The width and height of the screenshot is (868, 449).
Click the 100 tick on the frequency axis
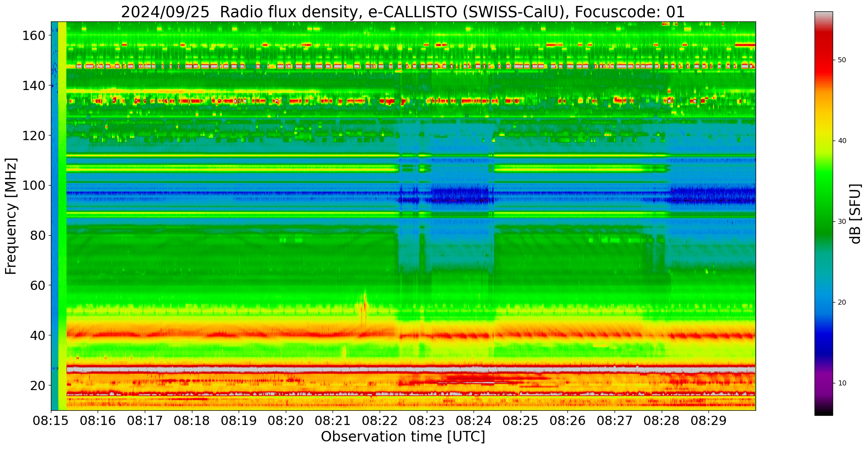click(x=34, y=186)
